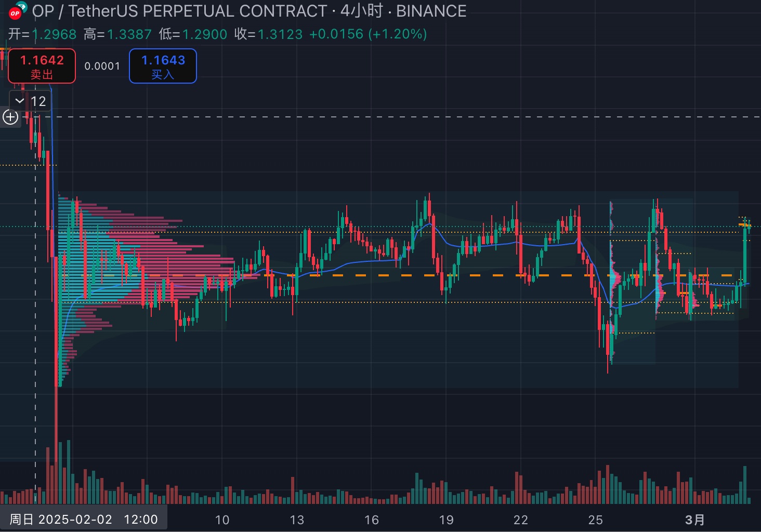Click the +0.0156 (+1.20%) change value
761x532 pixels.
pos(368,34)
